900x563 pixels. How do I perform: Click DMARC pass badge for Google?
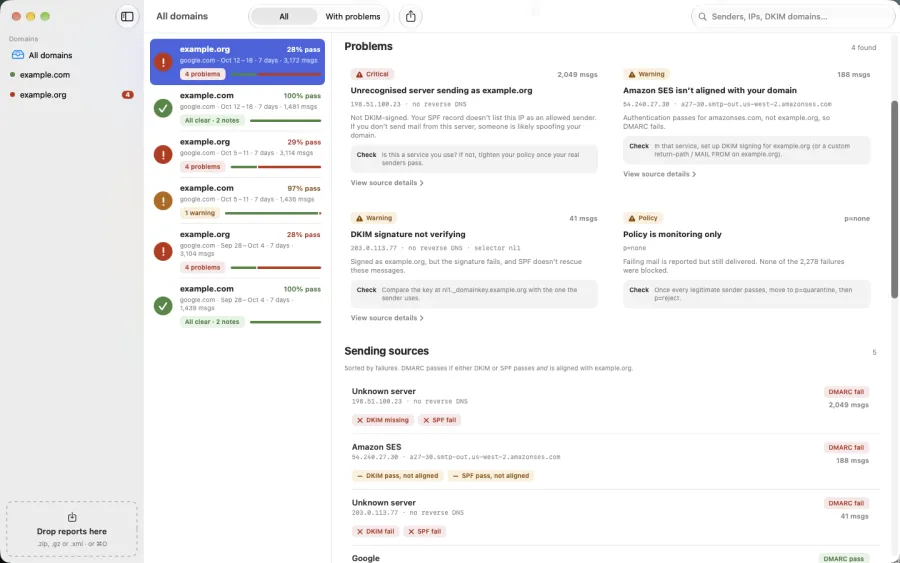click(x=843, y=558)
